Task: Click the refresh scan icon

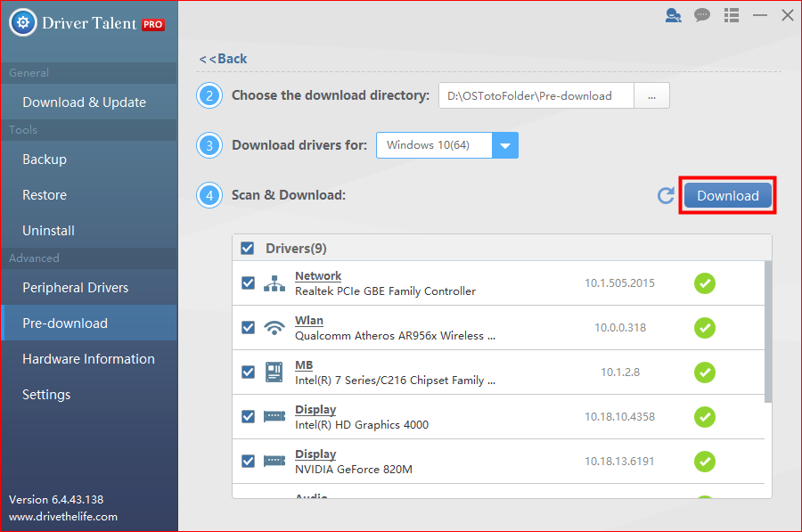Action: point(666,195)
